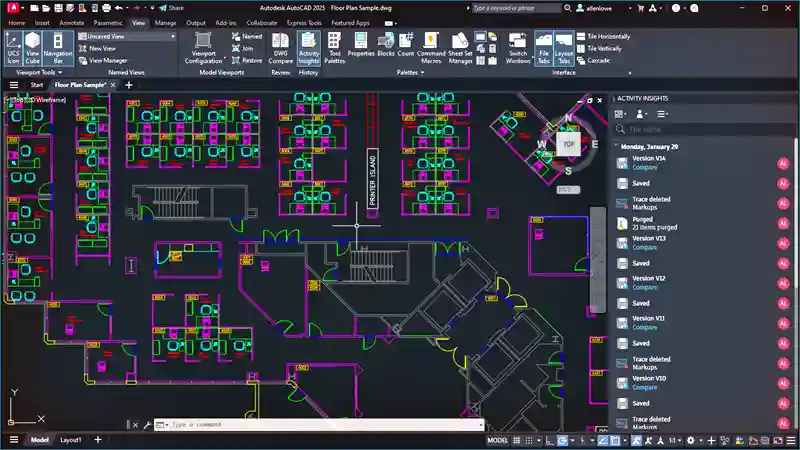This screenshot has height=450, width=800.
Task: Open the Annotate ribbon tab
Action: (x=71, y=23)
